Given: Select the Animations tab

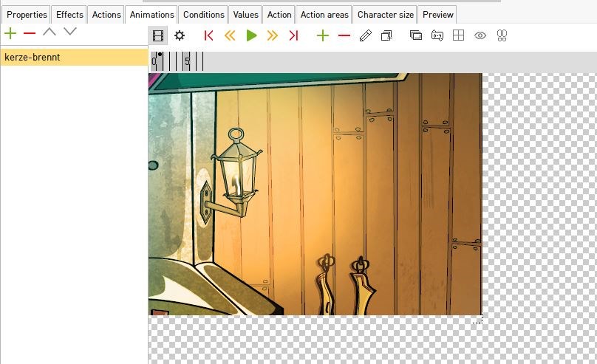Looking at the screenshot, I should tap(151, 15).
